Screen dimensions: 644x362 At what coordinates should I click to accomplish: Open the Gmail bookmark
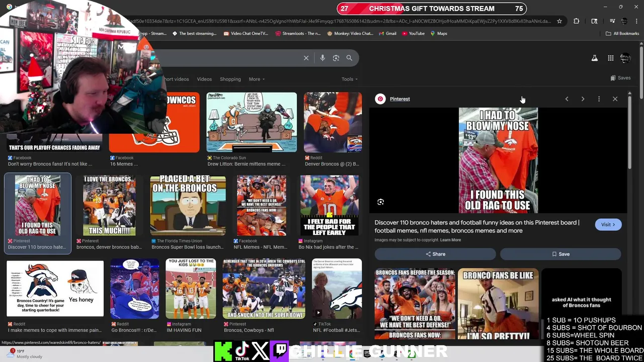(x=387, y=34)
